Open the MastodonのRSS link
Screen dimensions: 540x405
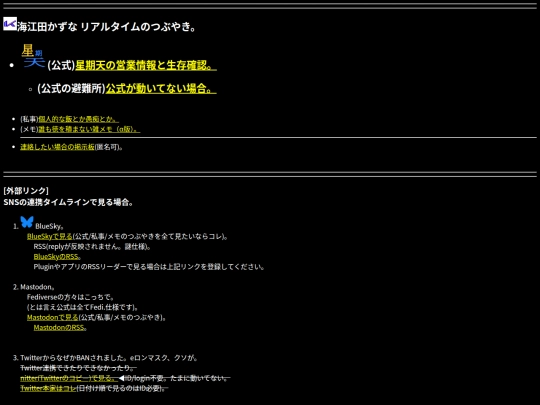click(x=60, y=328)
